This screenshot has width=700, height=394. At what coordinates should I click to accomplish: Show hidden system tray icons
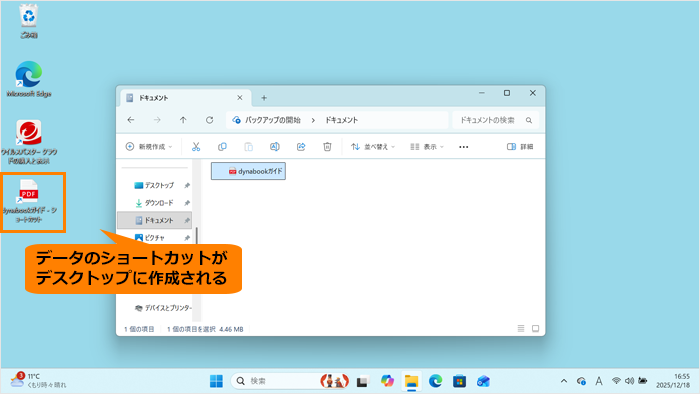coord(564,381)
